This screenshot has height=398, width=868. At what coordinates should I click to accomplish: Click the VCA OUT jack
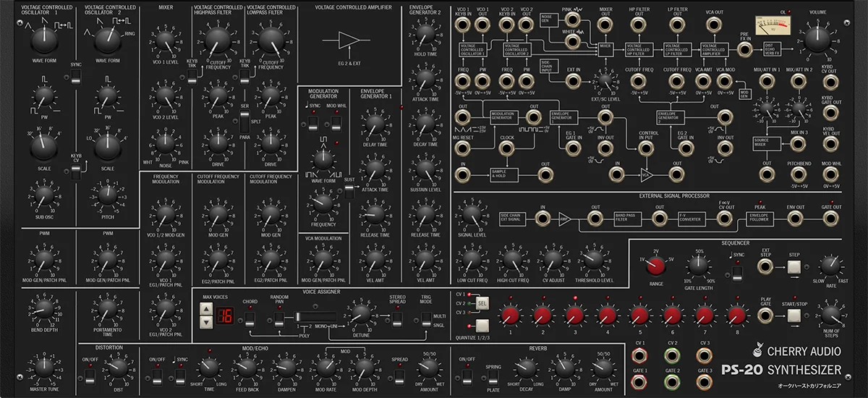(713, 25)
